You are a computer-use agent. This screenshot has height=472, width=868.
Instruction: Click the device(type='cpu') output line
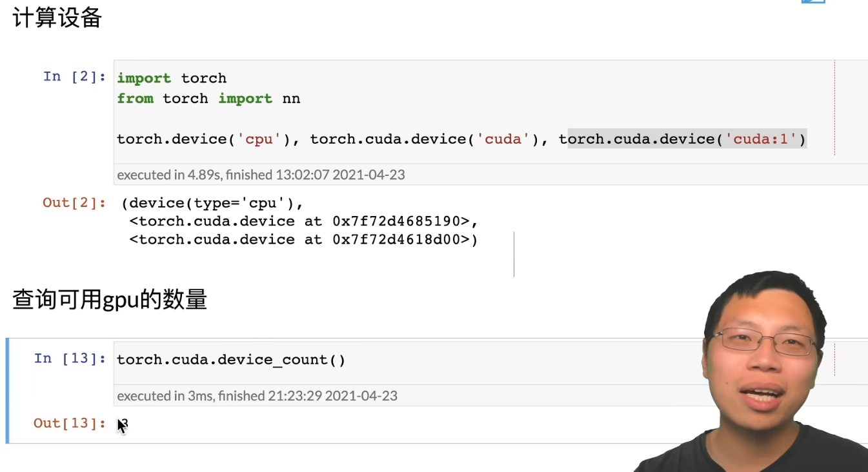pyautogui.click(x=212, y=203)
